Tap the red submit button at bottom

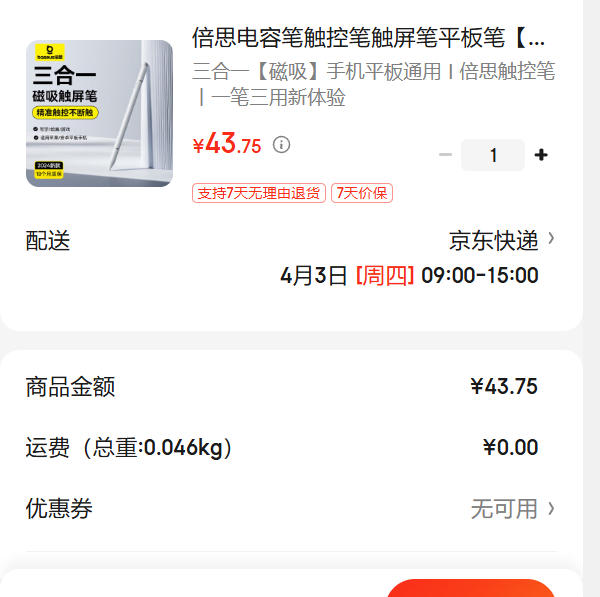coord(471,588)
